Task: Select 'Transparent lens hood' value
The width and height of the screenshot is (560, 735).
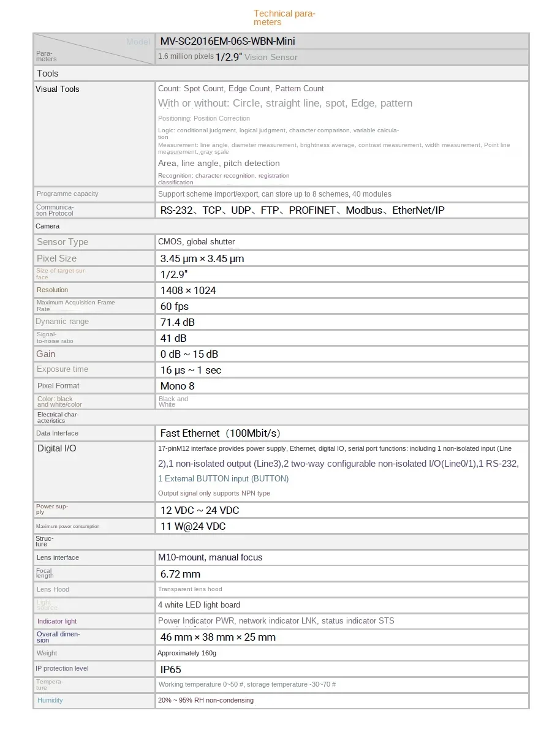Action: [189, 590]
